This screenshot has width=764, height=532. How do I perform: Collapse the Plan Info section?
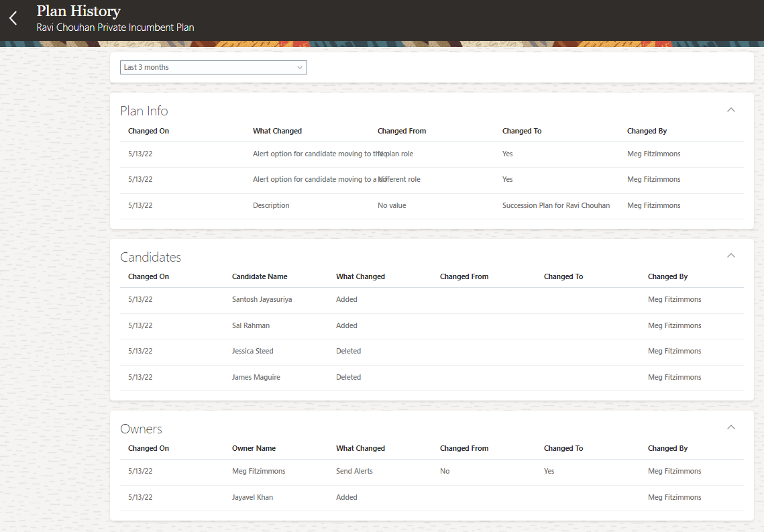[731, 110]
